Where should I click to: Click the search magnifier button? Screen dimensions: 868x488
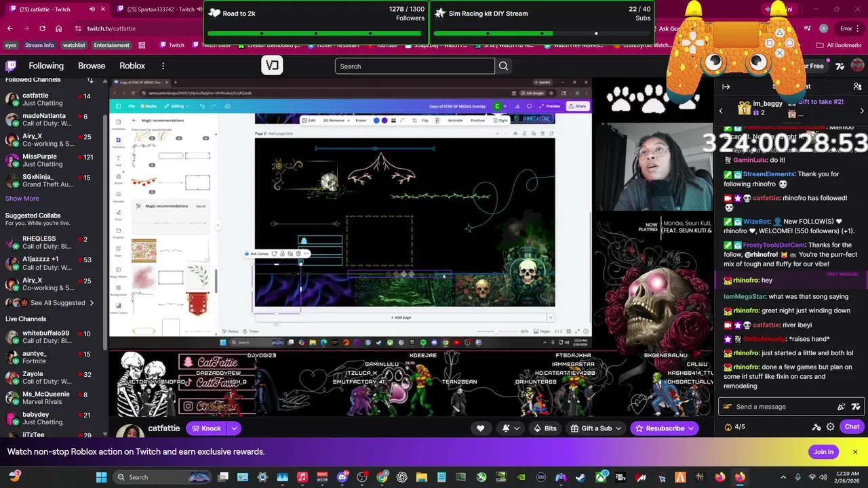[x=503, y=66]
